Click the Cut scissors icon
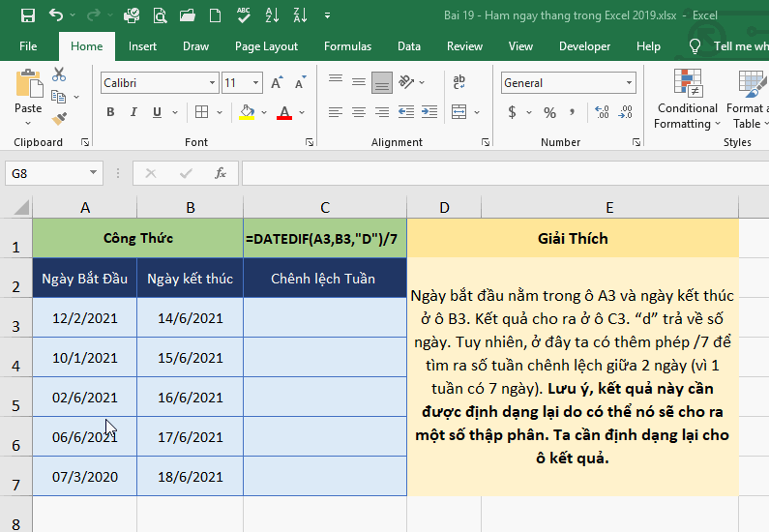Image resolution: width=769 pixels, height=532 pixels. tap(59, 74)
